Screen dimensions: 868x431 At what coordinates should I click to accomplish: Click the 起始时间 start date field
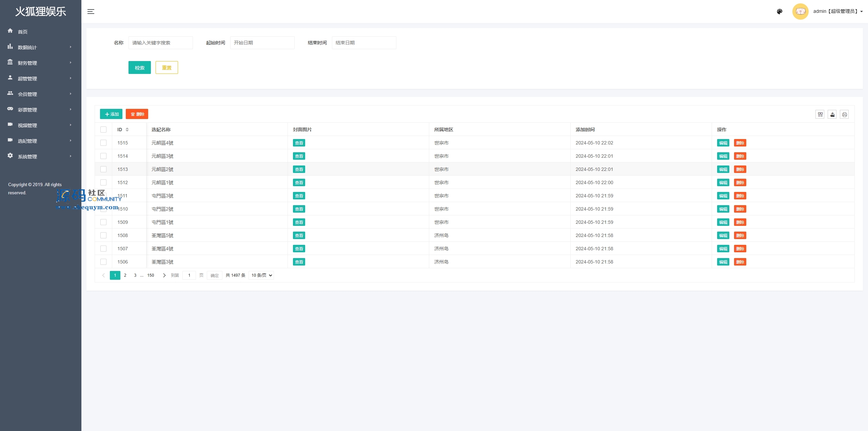tap(262, 43)
